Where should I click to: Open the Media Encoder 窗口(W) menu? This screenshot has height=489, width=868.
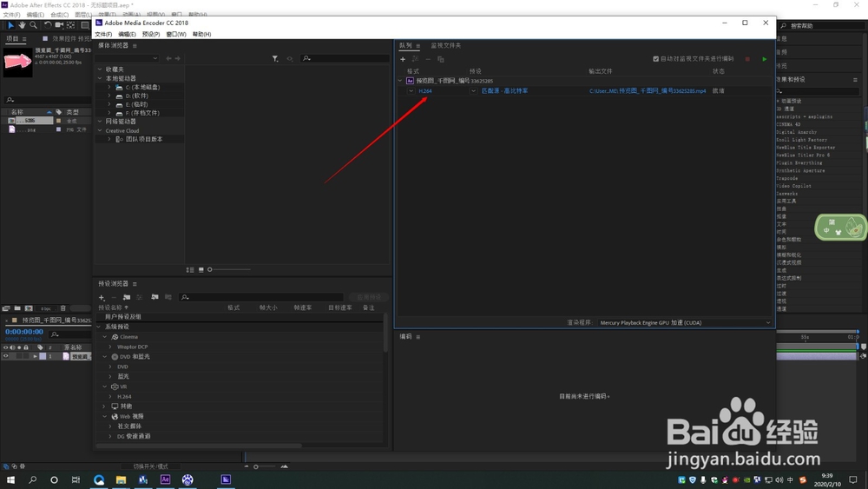coord(176,35)
